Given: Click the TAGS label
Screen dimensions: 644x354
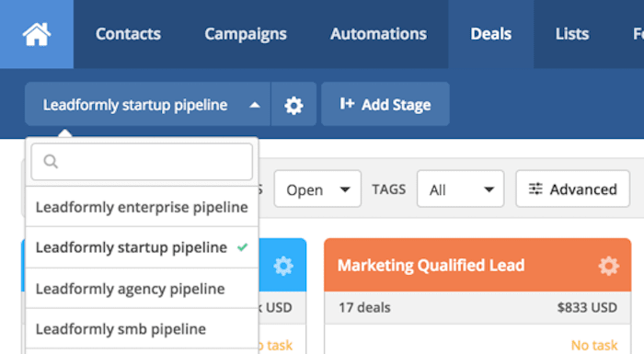Looking at the screenshot, I should (x=388, y=189).
